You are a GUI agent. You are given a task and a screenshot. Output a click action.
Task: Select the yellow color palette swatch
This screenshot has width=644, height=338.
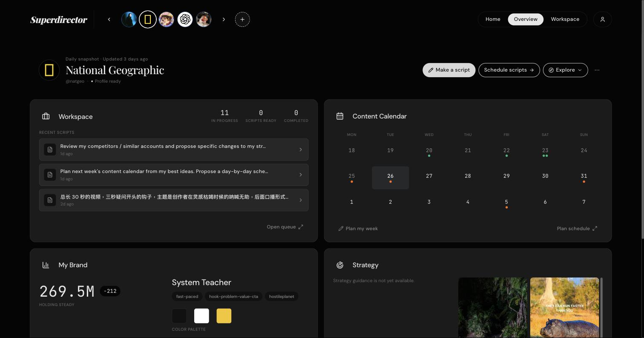[x=224, y=316]
